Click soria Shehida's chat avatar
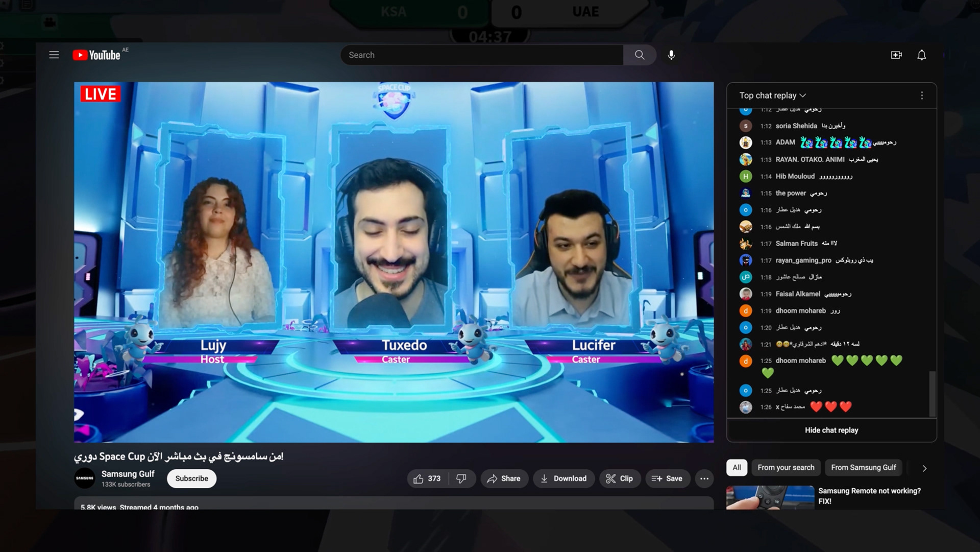This screenshot has width=980, height=552. (746, 126)
